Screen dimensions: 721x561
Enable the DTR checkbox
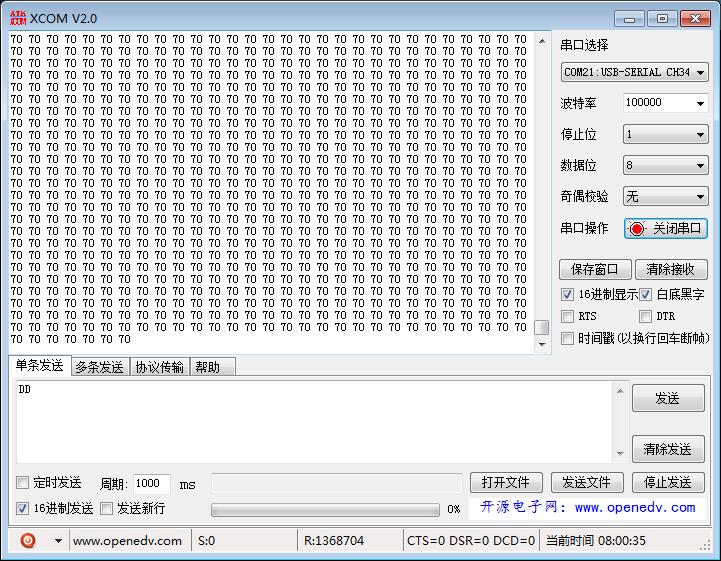click(x=646, y=316)
